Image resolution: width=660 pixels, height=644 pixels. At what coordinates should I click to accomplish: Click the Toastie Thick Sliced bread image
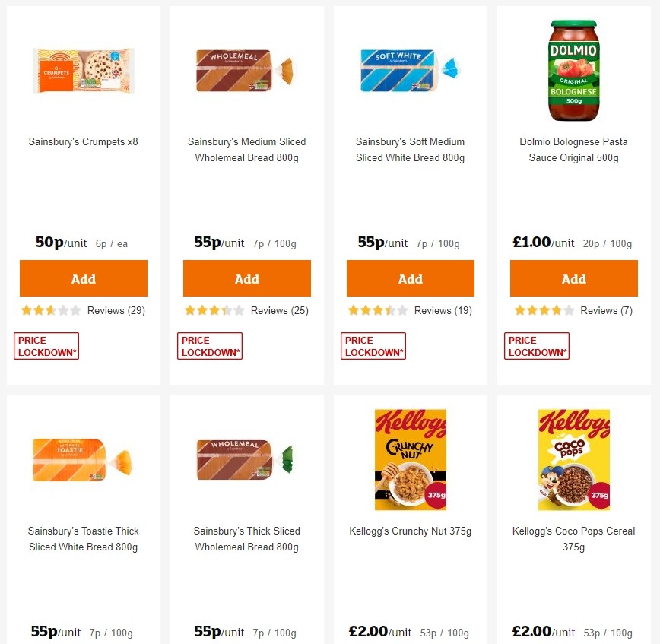(84, 459)
